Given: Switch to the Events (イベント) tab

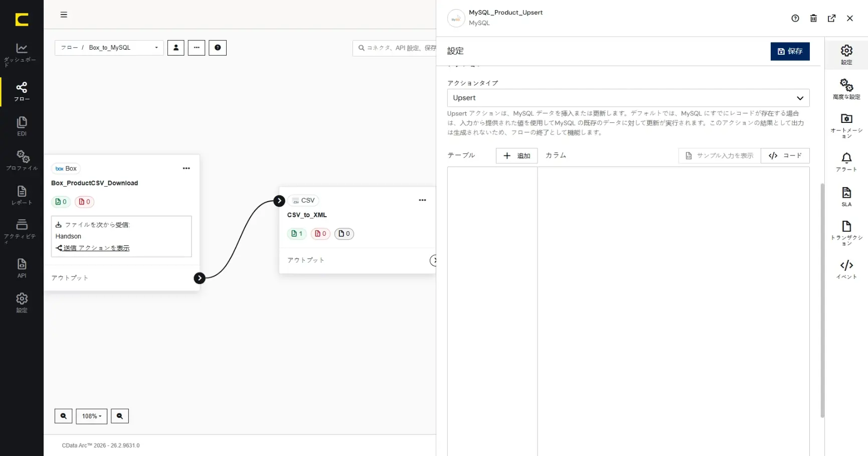Looking at the screenshot, I should pyautogui.click(x=846, y=269).
